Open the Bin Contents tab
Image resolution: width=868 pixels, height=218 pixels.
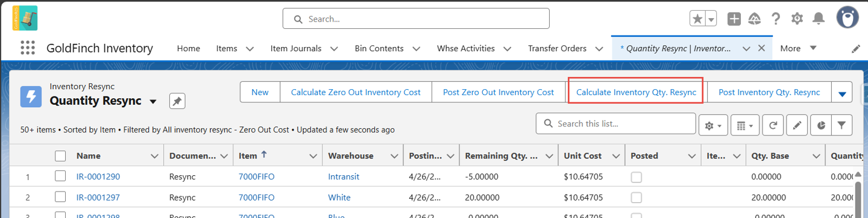[x=379, y=48]
